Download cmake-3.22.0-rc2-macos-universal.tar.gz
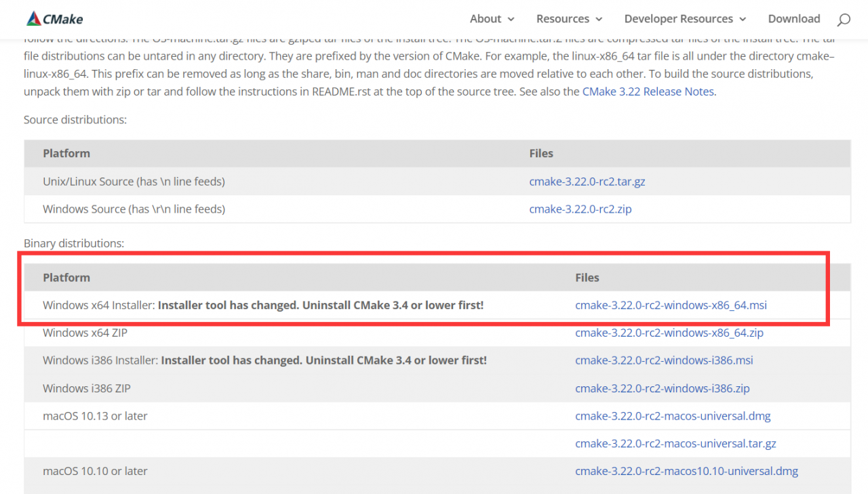This screenshot has height=494, width=868. pyautogui.click(x=675, y=444)
